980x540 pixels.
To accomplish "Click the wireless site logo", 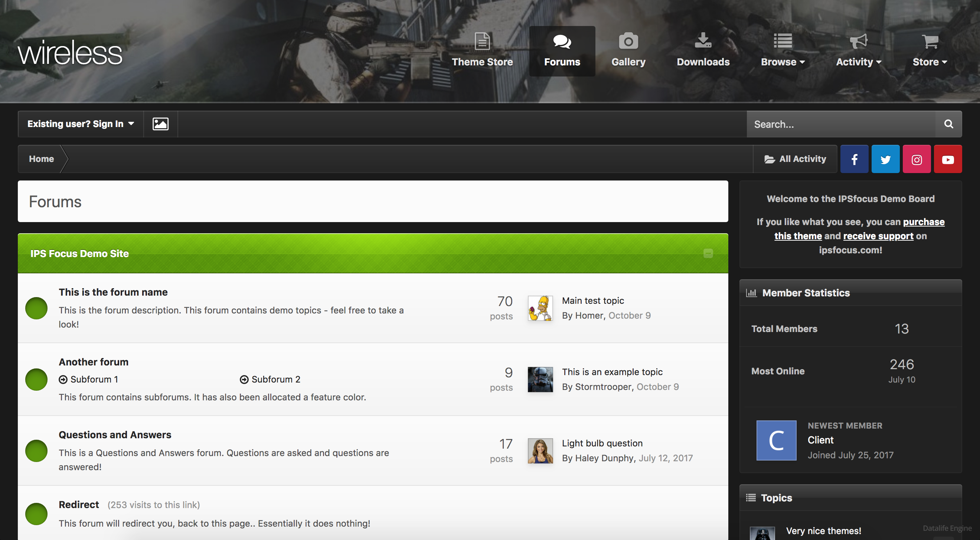I will [x=70, y=52].
